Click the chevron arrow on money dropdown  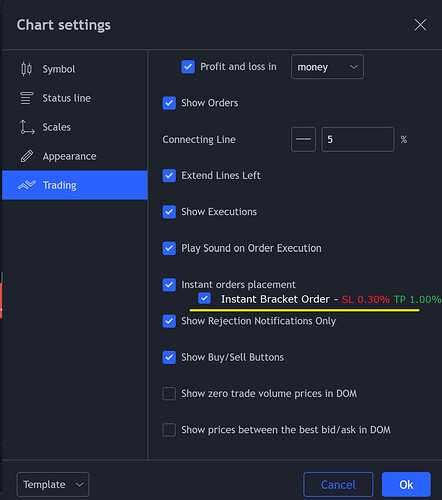point(354,67)
